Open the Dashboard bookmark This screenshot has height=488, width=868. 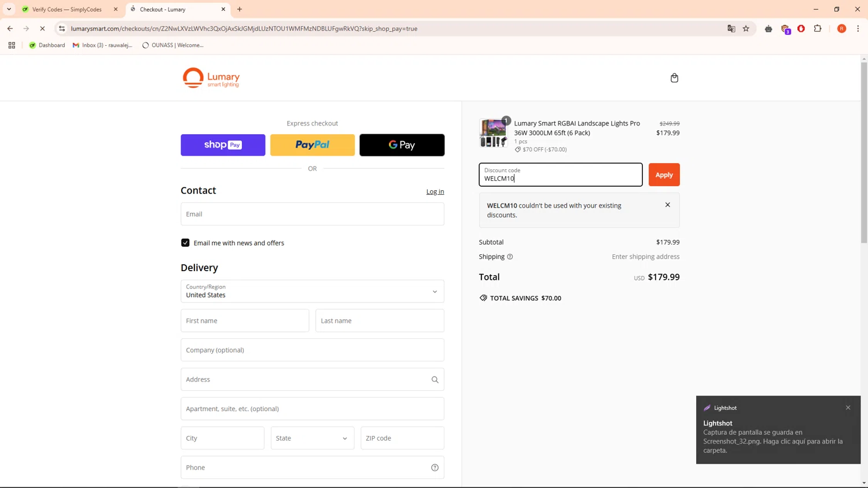tap(47, 45)
